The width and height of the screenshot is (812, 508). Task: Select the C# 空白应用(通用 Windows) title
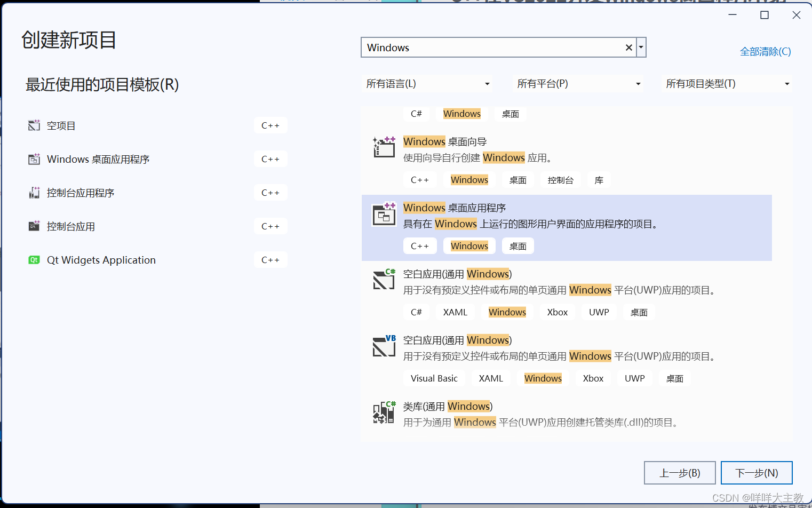click(457, 274)
